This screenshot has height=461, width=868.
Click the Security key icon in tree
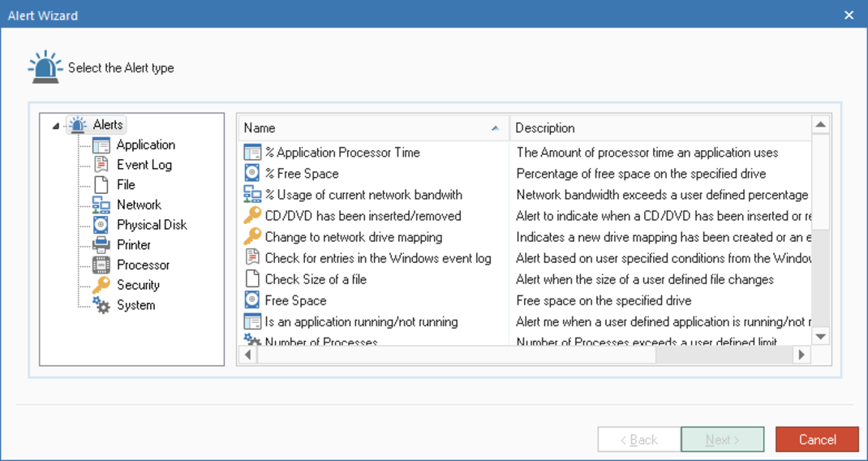tap(101, 285)
